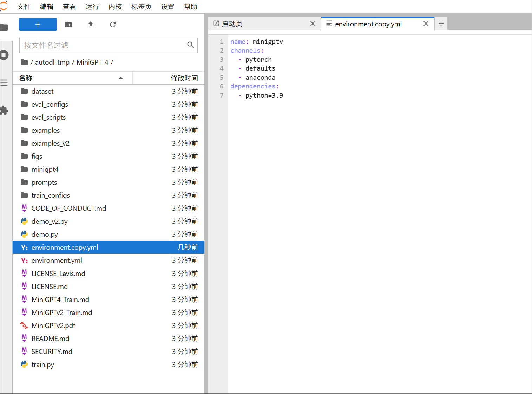Click the root folder icon in breadcrumb
This screenshot has height=394, width=532.
(x=24, y=62)
